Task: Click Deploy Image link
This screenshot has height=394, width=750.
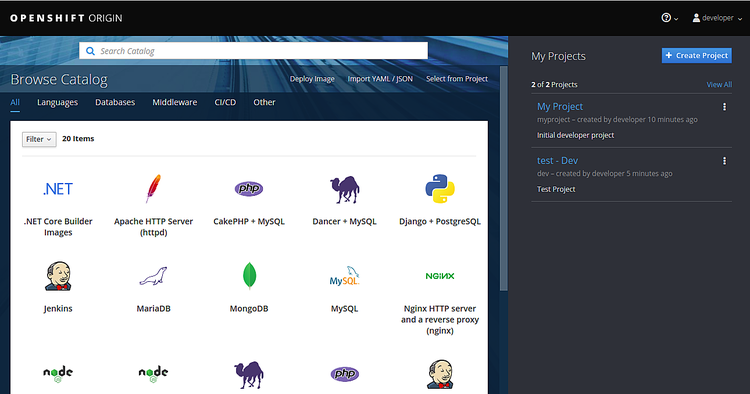Action: pos(312,79)
